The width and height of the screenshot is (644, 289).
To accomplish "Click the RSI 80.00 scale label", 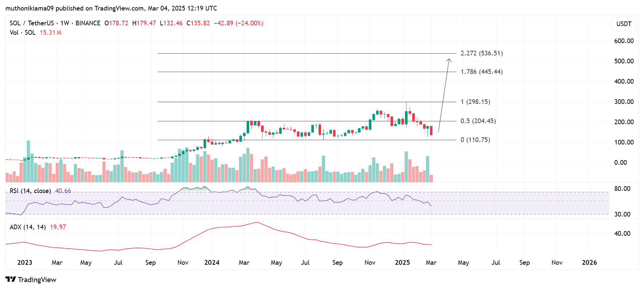I will (622, 189).
